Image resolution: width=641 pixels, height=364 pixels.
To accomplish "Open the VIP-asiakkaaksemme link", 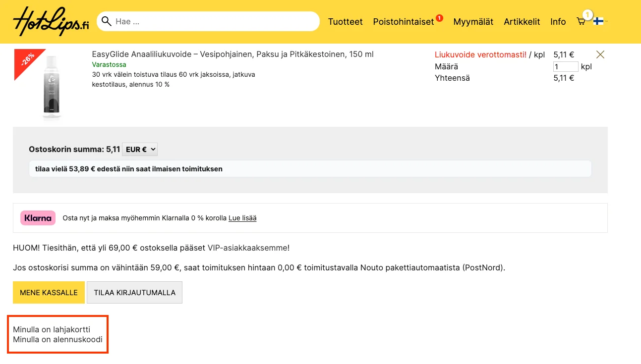I will pyautogui.click(x=247, y=248).
